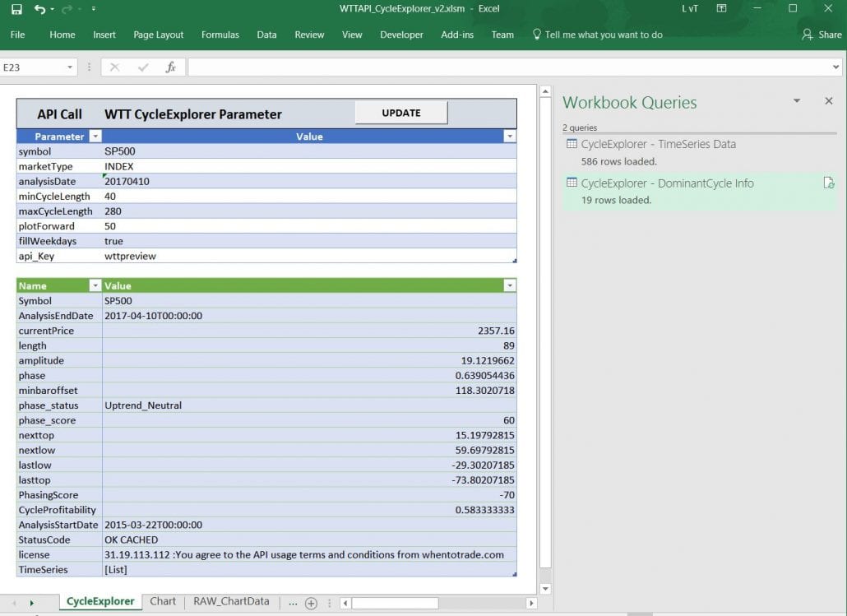
Task: Click the Insert Function fx icon
Action: [x=170, y=68]
